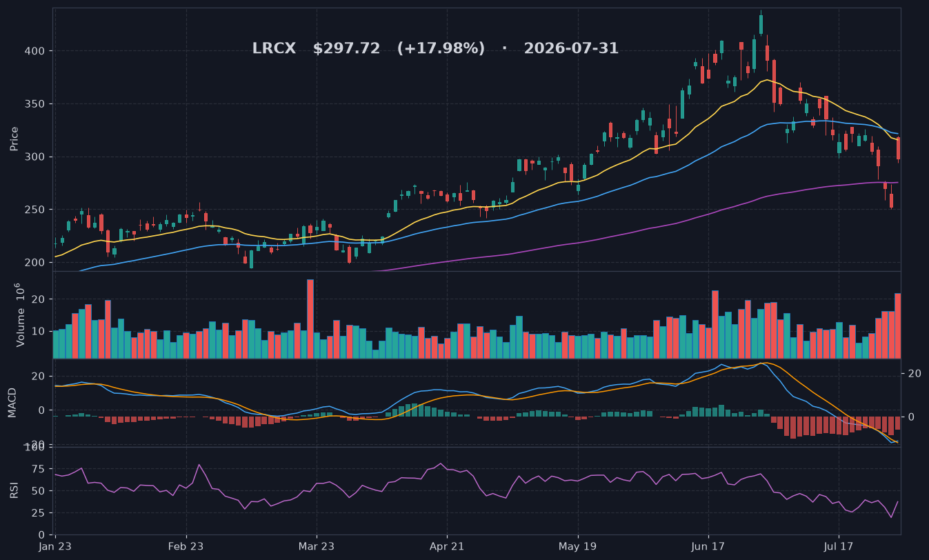Image resolution: width=929 pixels, height=560 pixels.
Task: Click the Feb 23 date label
Action: pyautogui.click(x=186, y=547)
